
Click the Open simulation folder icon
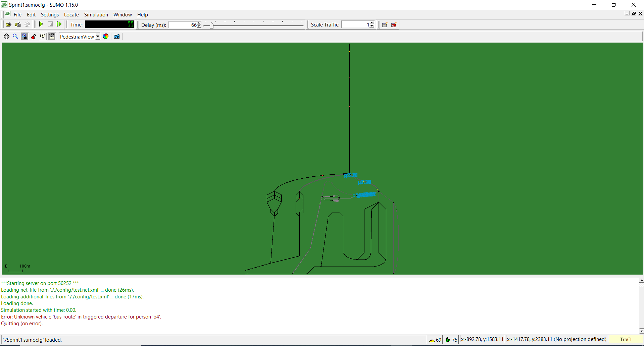click(9, 24)
